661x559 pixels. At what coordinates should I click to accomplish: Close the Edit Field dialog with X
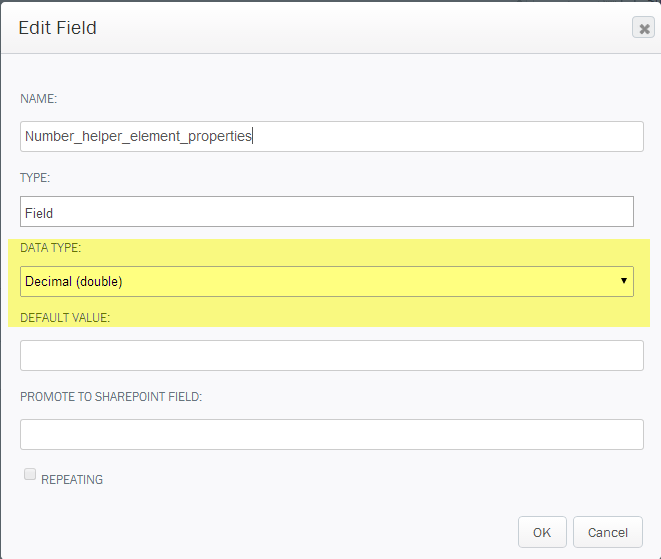click(643, 28)
